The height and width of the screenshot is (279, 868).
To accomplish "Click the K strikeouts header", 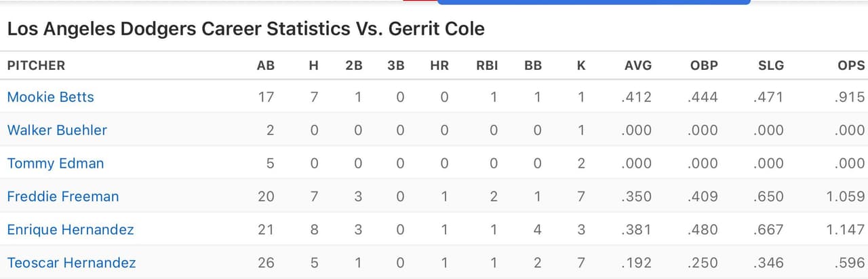I will click(x=581, y=66).
